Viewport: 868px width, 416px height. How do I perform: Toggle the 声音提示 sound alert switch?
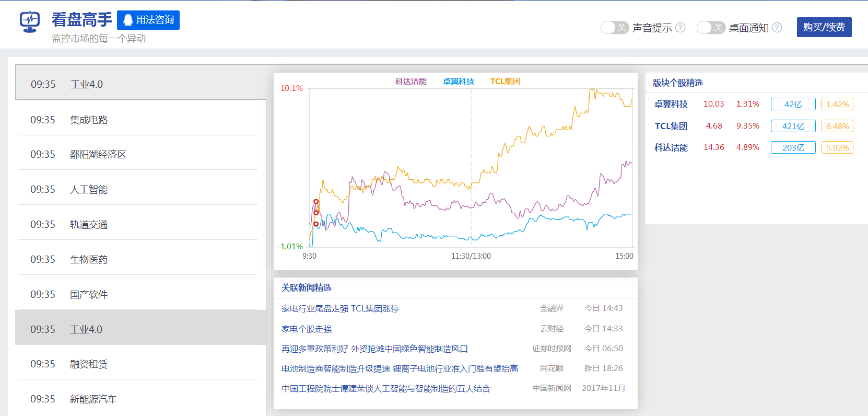[614, 28]
